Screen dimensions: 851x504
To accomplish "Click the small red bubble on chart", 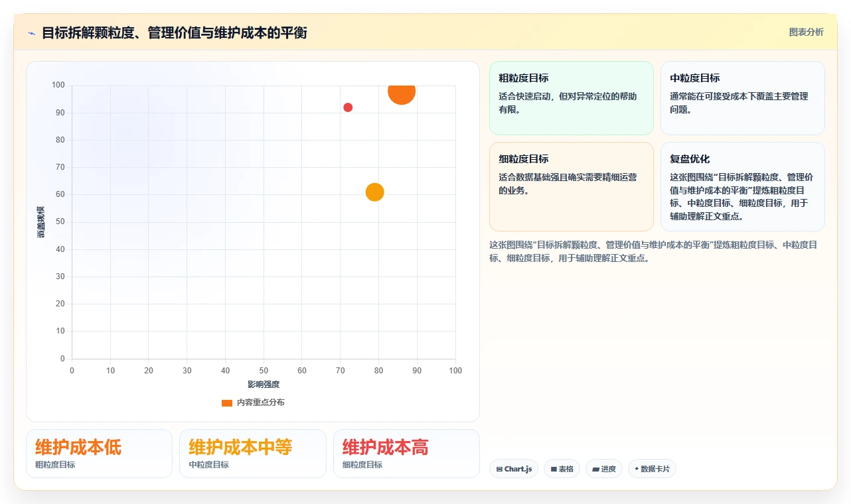I will point(348,107).
